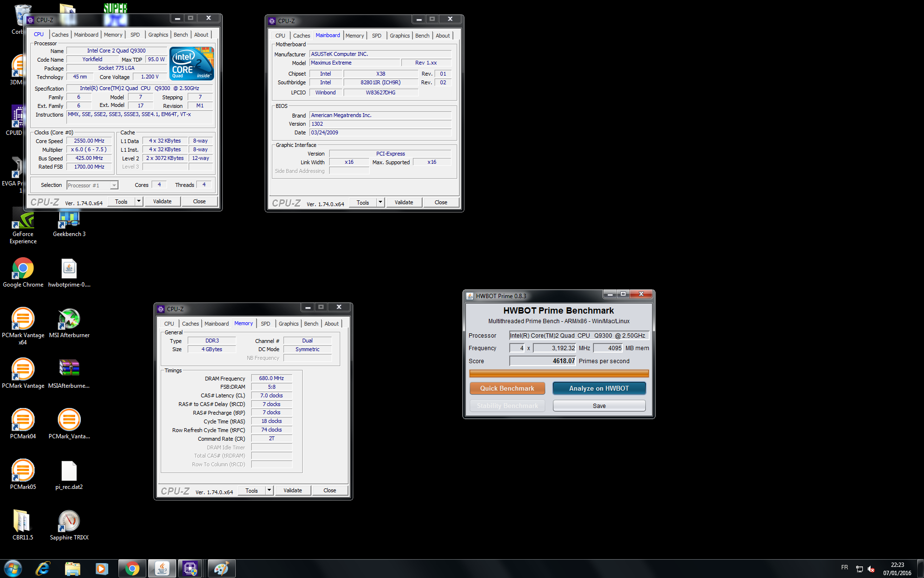Open Graphics tab in Mainboard window
The height and width of the screenshot is (578, 924).
(x=400, y=36)
